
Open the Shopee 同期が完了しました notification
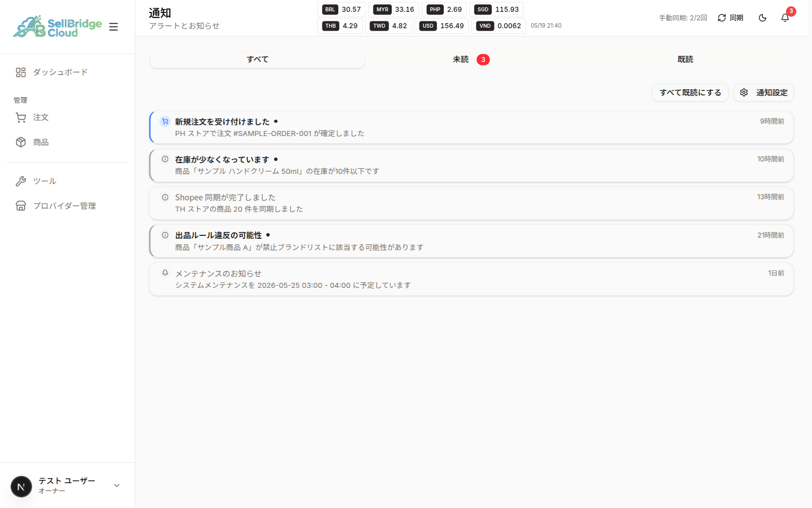pyautogui.click(x=471, y=203)
